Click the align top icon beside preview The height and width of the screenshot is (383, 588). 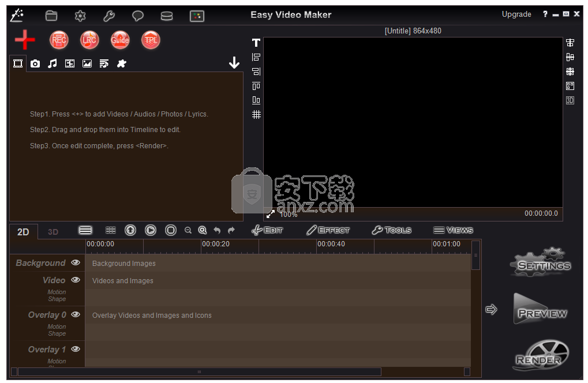(x=256, y=86)
